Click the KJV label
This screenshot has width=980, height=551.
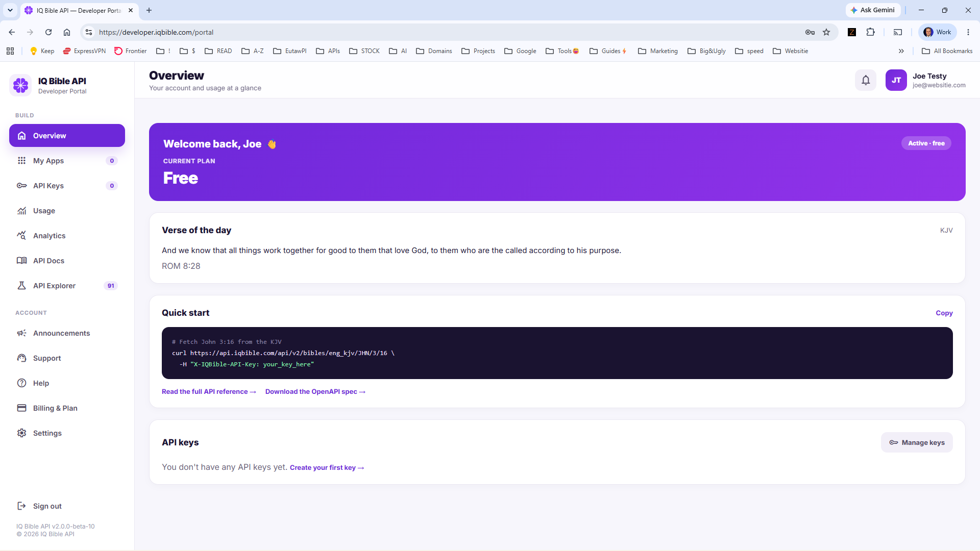point(946,231)
